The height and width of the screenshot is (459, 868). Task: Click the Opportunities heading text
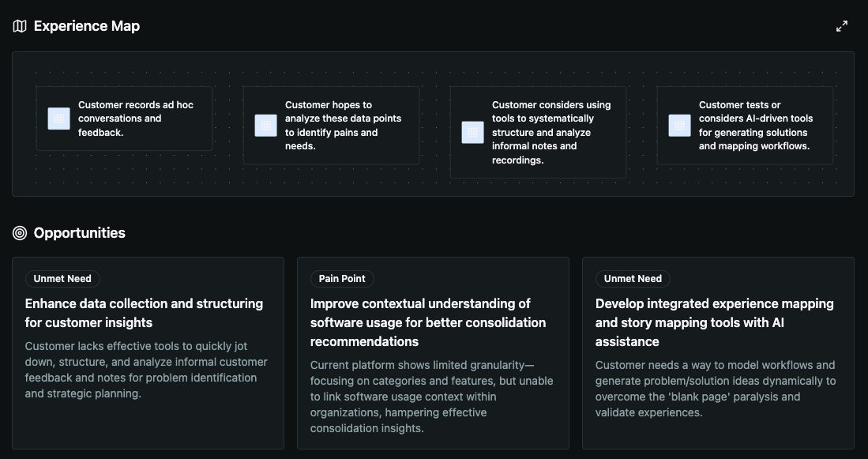[x=79, y=232]
